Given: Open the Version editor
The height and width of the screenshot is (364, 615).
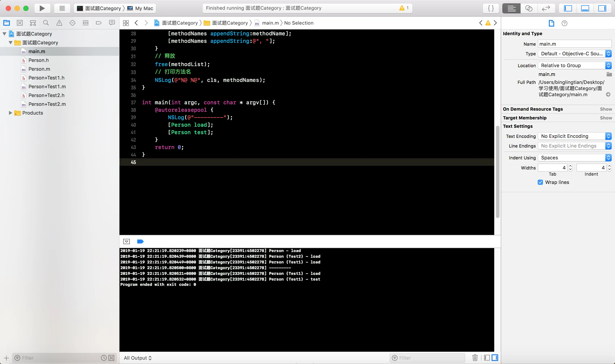Looking at the screenshot, I should point(546,8).
